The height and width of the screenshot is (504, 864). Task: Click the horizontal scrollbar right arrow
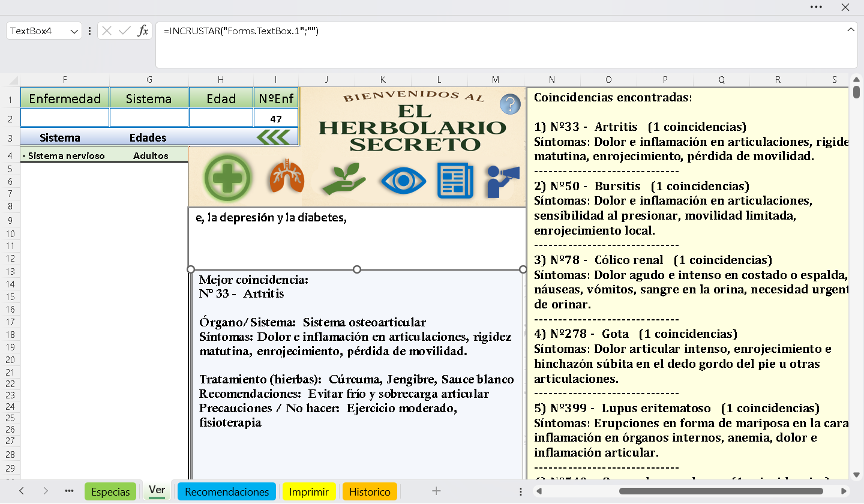pyautogui.click(x=844, y=491)
